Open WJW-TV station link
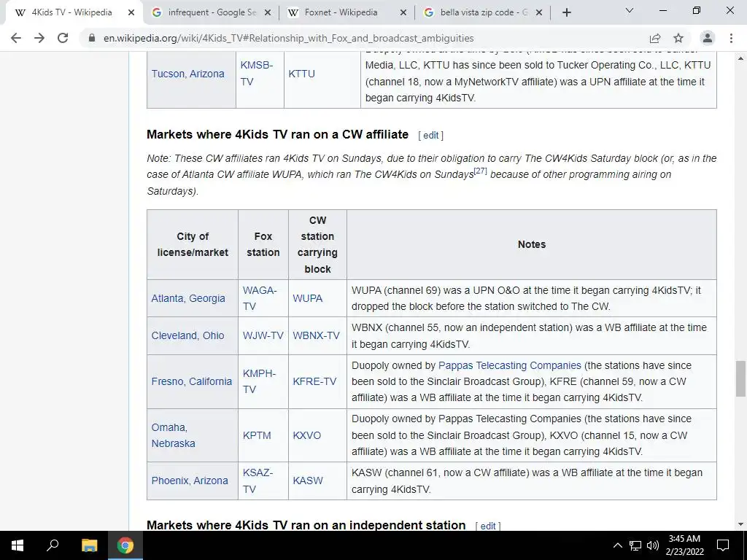The height and width of the screenshot is (560, 747). click(263, 335)
